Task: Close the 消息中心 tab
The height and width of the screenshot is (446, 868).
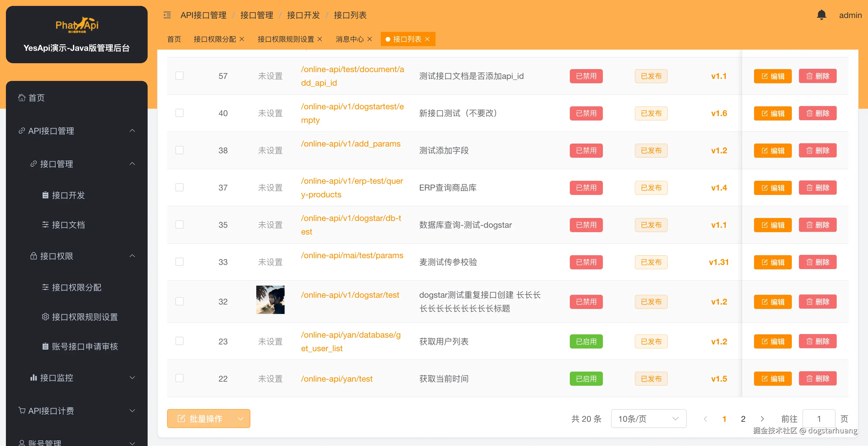Action: click(370, 39)
